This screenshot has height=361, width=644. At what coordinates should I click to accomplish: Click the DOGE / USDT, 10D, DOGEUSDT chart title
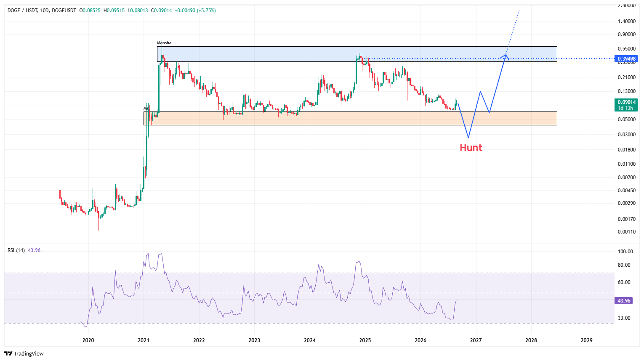coord(42,11)
